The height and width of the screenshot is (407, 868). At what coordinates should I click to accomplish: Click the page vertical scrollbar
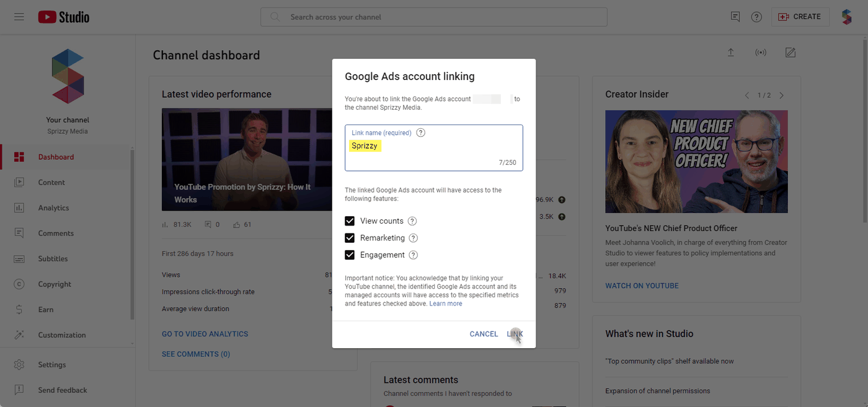(864, 130)
